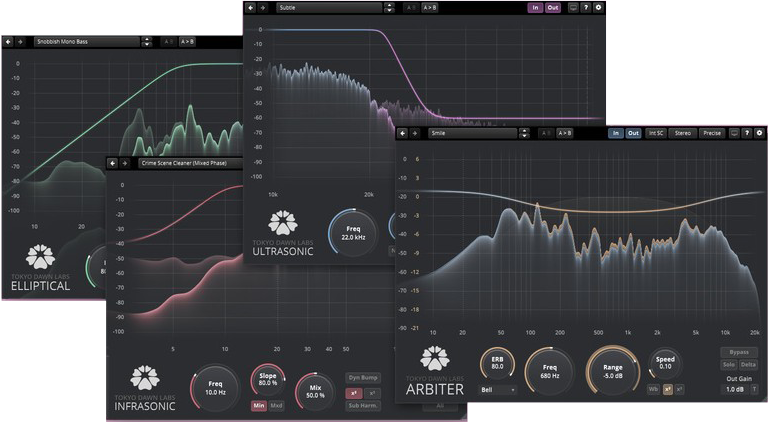Toggle Ultrasonic In spectrum button
The width and height of the screenshot is (768, 422).
(x=535, y=7)
